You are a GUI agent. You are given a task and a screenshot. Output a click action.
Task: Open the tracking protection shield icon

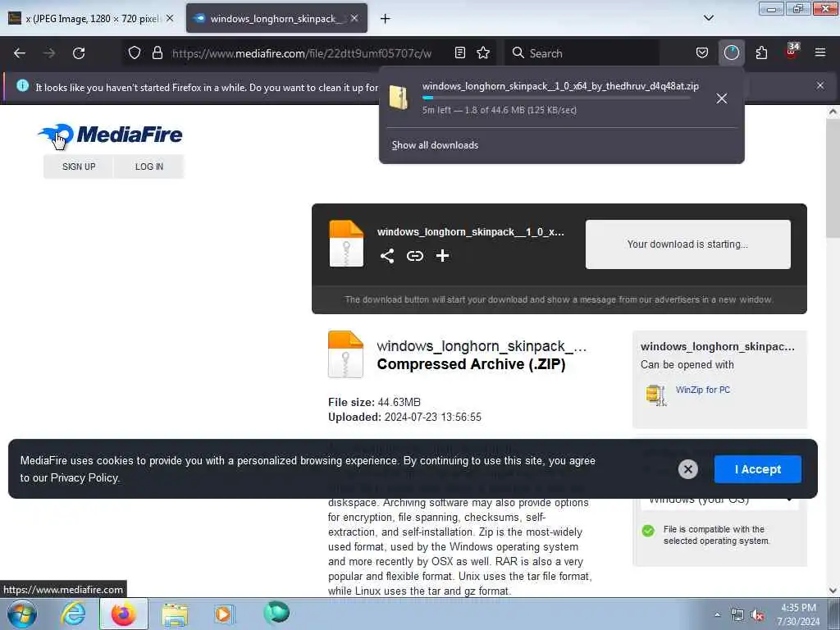click(x=135, y=52)
